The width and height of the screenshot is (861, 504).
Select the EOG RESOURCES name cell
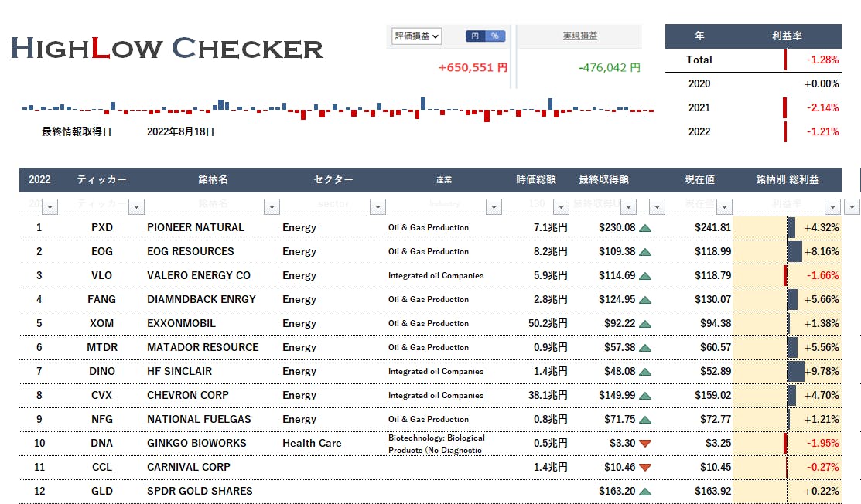pyautogui.click(x=190, y=252)
